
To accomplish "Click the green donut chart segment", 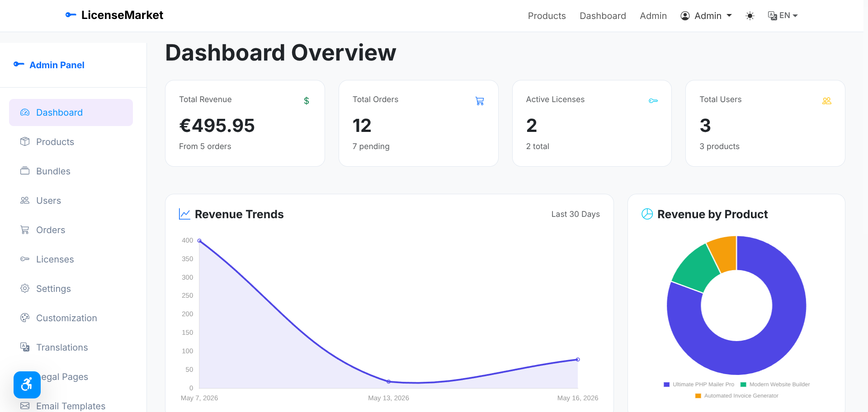I will click(696, 268).
